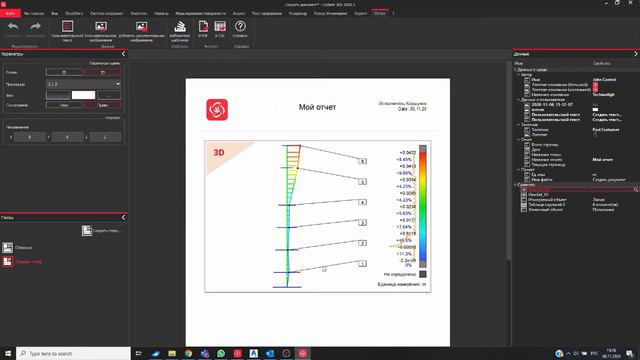Open projection dropdown showing 2 / 2
This screenshot has height=360, width=640.
click(x=84, y=84)
